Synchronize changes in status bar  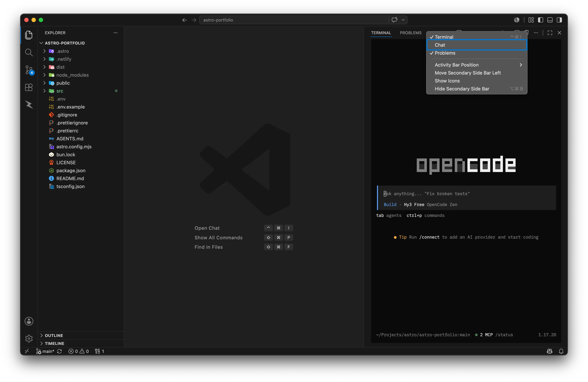60,351
